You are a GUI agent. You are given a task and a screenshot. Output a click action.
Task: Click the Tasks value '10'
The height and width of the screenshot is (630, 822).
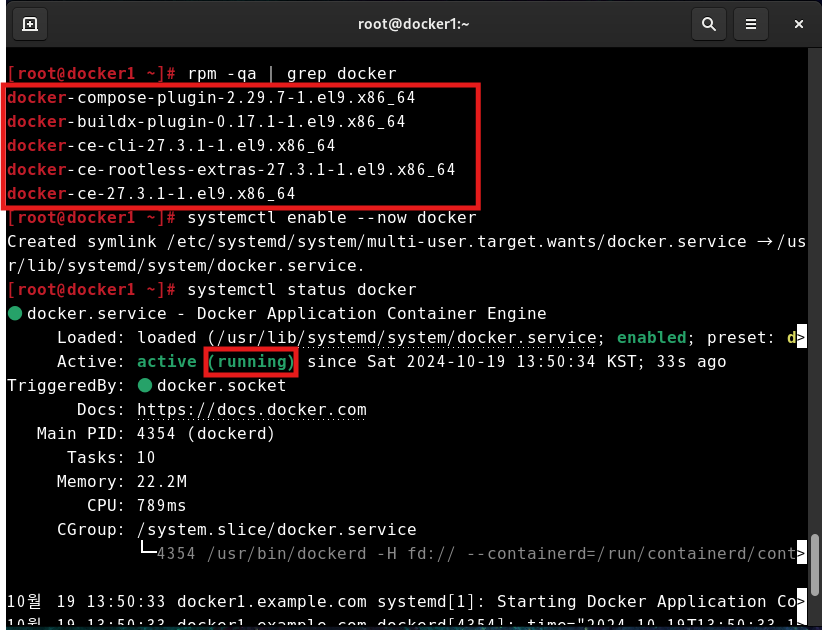click(x=146, y=458)
